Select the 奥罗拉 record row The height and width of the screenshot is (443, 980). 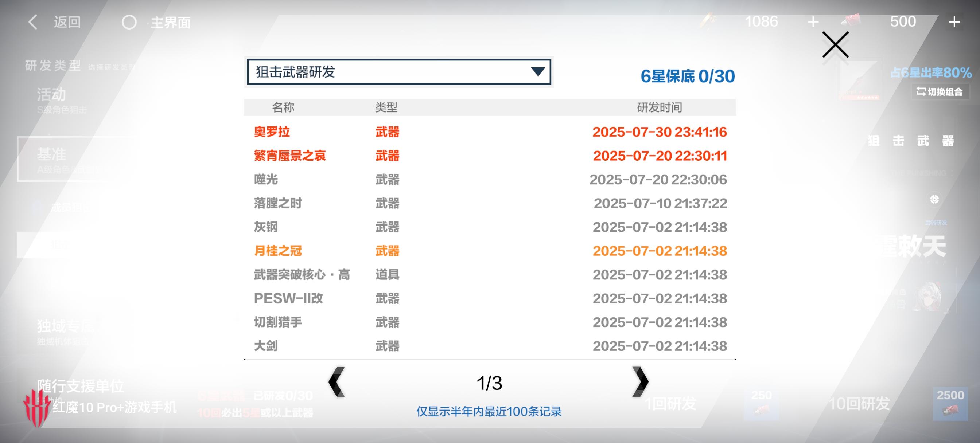click(x=490, y=132)
